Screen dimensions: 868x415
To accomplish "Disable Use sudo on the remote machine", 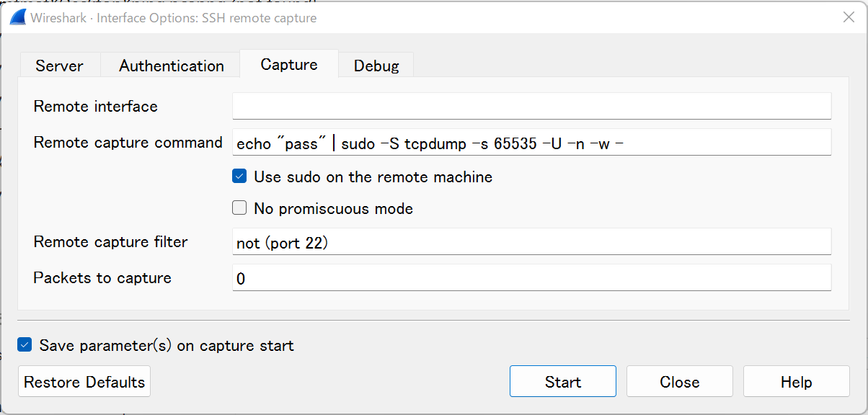I will coord(239,177).
